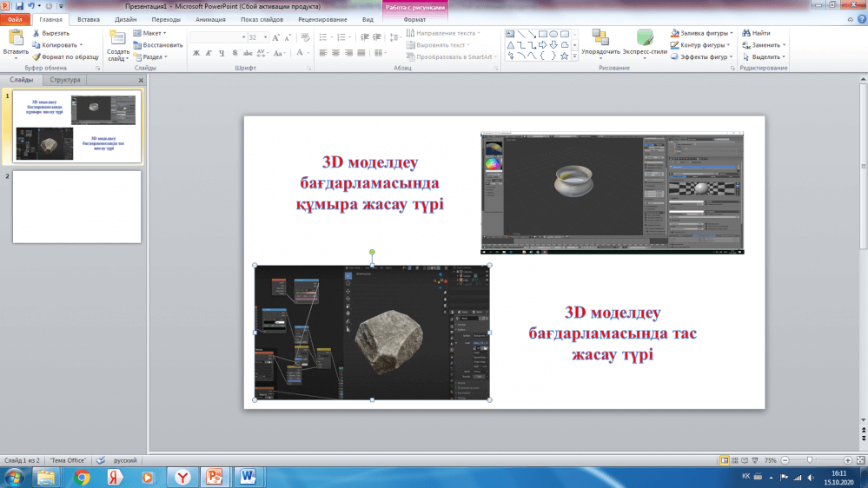Screen dimensions: 868x488
Task: Click the Paste (Вставить) clipboard icon
Action: pos(16,37)
